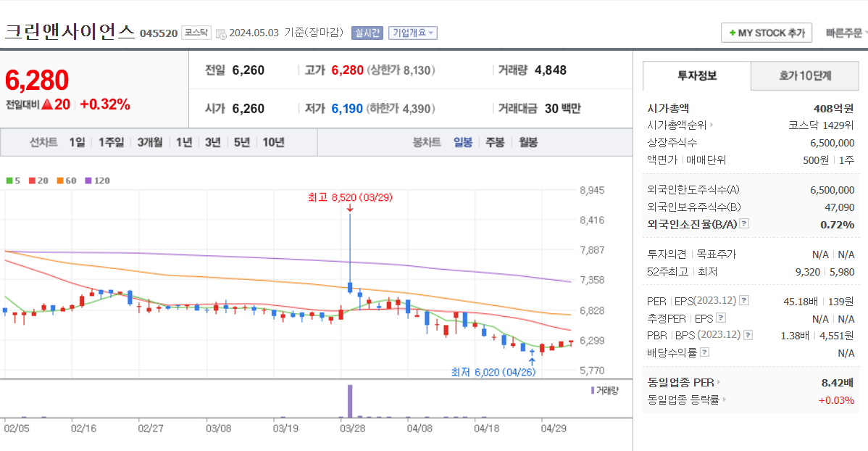Viewport: 868px width, 451px height.
Task: Select the 주봉 candlestick chart
Action: (x=495, y=142)
